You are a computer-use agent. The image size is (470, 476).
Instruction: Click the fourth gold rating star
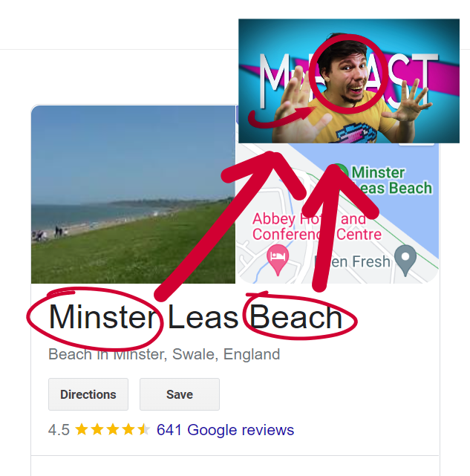pyautogui.click(x=128, y=430)
